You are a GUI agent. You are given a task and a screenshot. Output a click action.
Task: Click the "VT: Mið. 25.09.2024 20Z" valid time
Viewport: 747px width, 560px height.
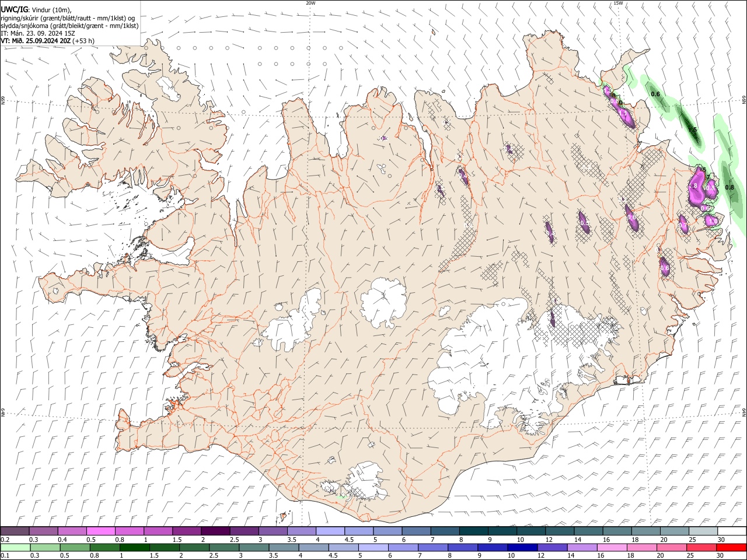coord(36,41)
